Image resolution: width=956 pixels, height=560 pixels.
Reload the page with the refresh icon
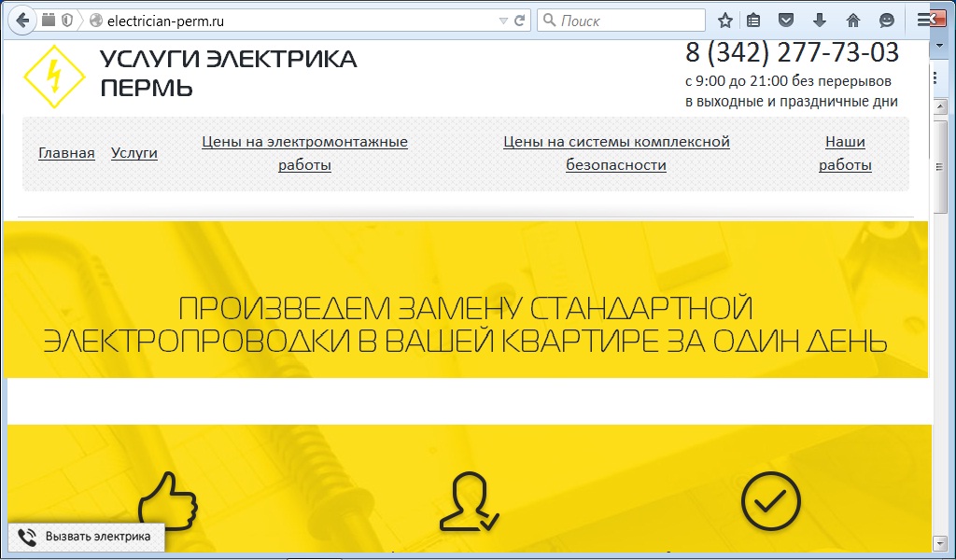pos(520,20)
